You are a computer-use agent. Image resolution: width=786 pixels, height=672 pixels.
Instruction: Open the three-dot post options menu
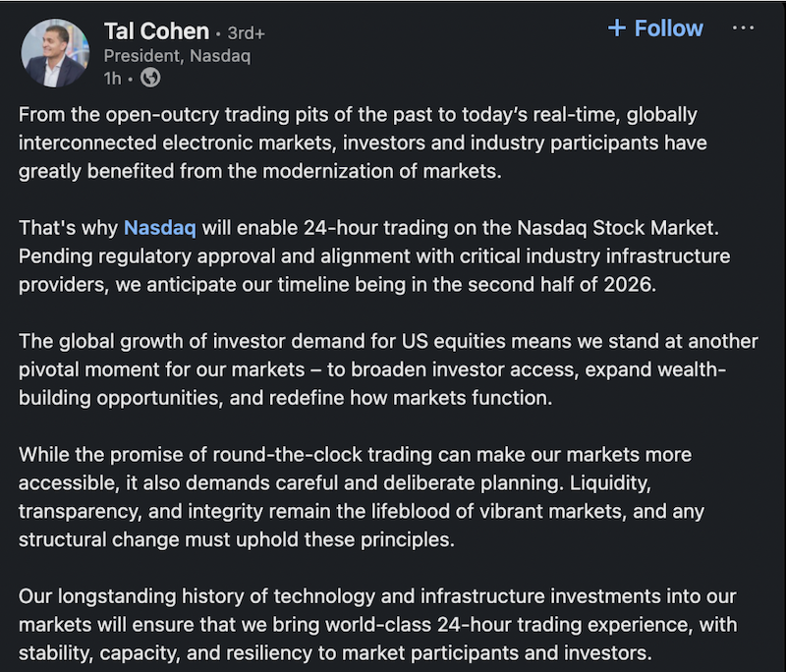click(744, 28)
